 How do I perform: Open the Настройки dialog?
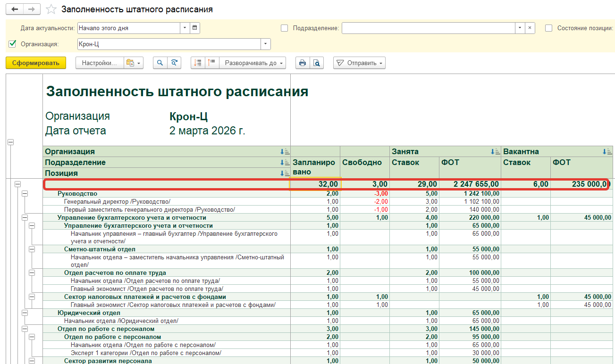coord(99,63)
